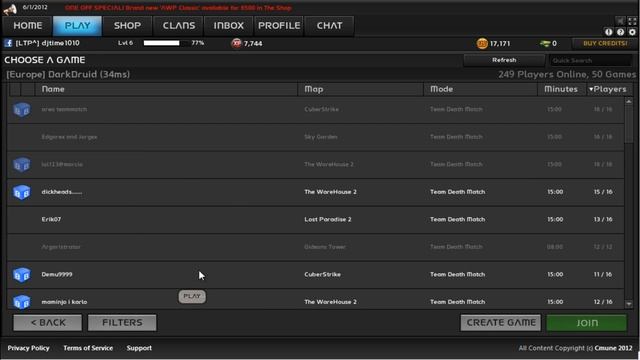Select the PLAY tab
The image size is (640, 360).
coord(78,26)
